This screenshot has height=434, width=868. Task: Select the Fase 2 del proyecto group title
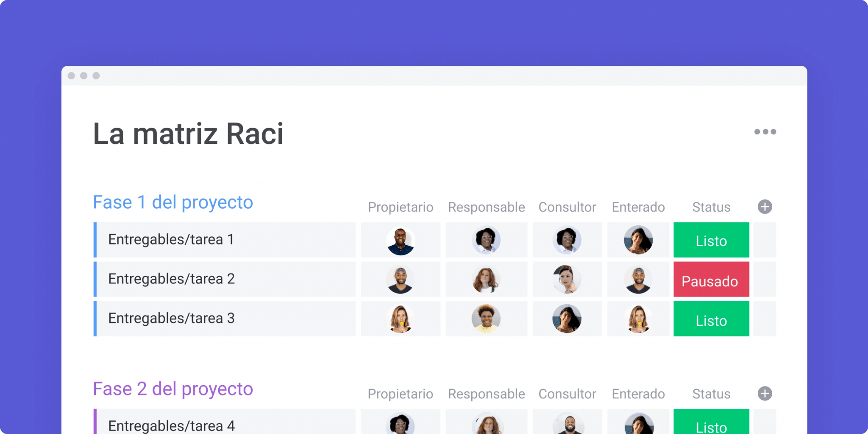(172, 388)
